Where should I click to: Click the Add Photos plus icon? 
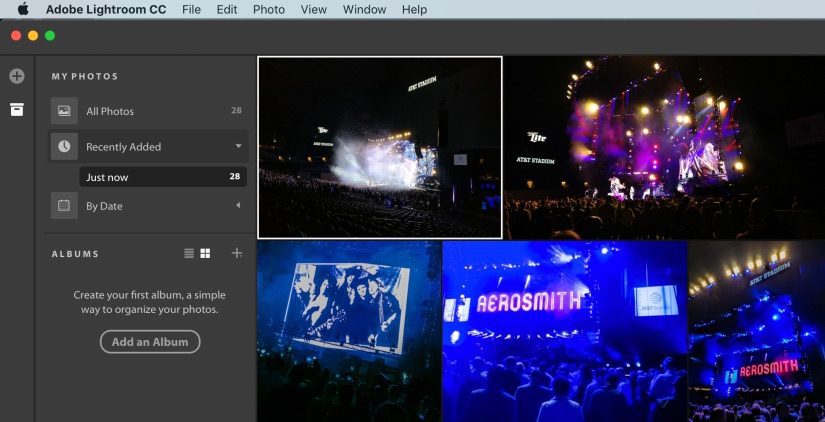pyautogui.click(x=17, y=76)
